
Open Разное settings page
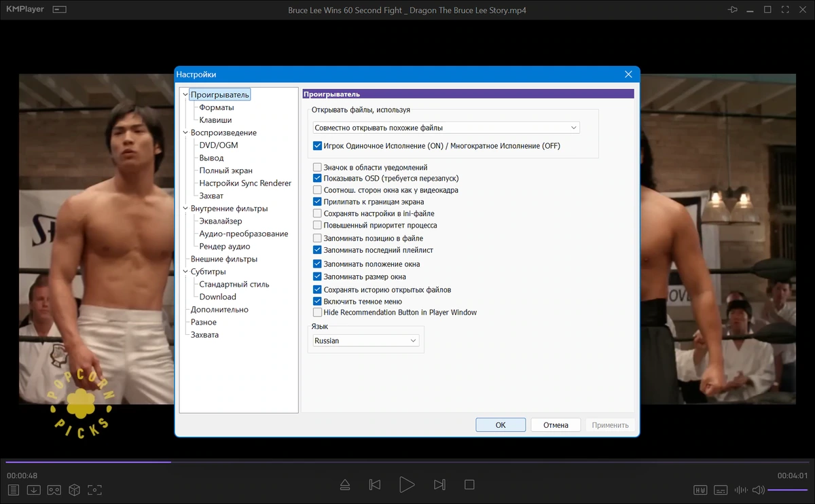coord(204,322)
